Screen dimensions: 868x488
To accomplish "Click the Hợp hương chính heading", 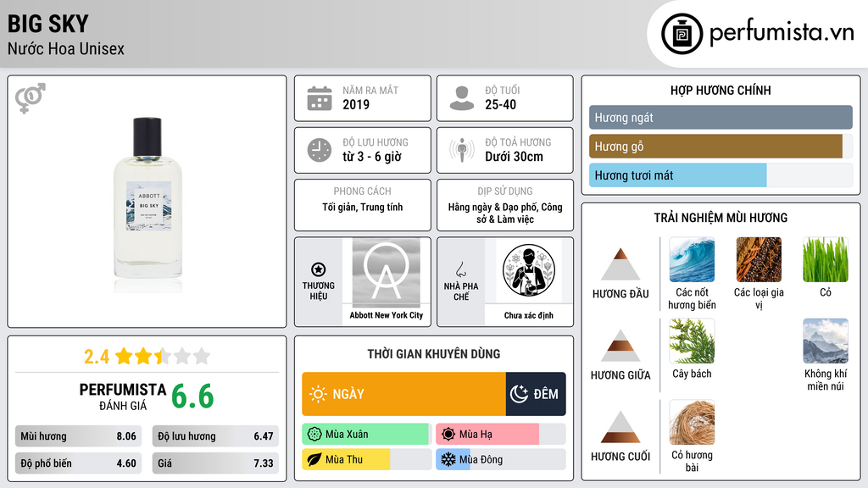I will point(721,90).
